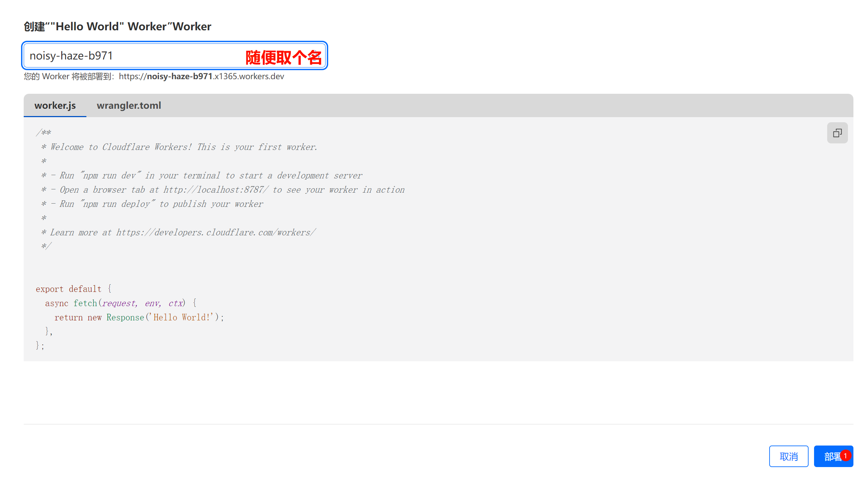Select the 'npm run dev' comment line

(202, 176)
